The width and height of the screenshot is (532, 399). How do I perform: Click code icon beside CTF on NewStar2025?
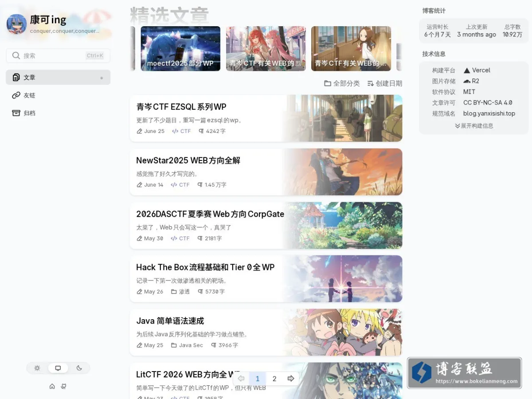click(x=174, y=185)
